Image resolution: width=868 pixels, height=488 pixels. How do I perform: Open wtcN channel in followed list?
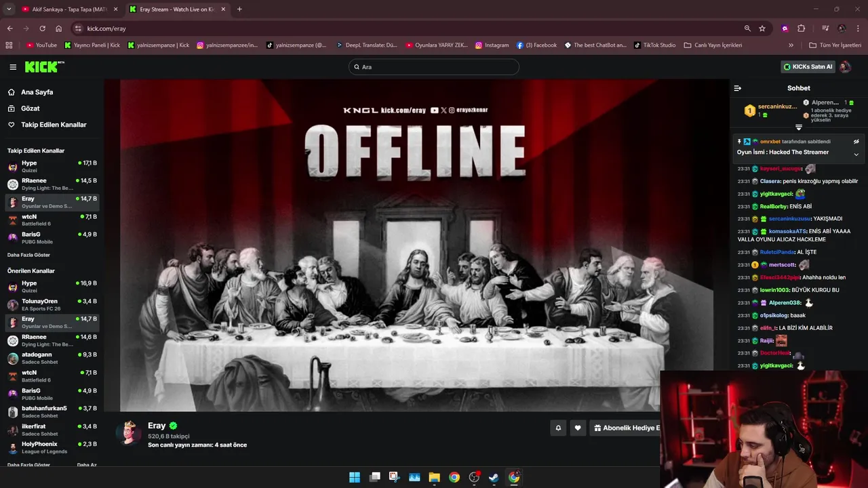tap(52, 220)
